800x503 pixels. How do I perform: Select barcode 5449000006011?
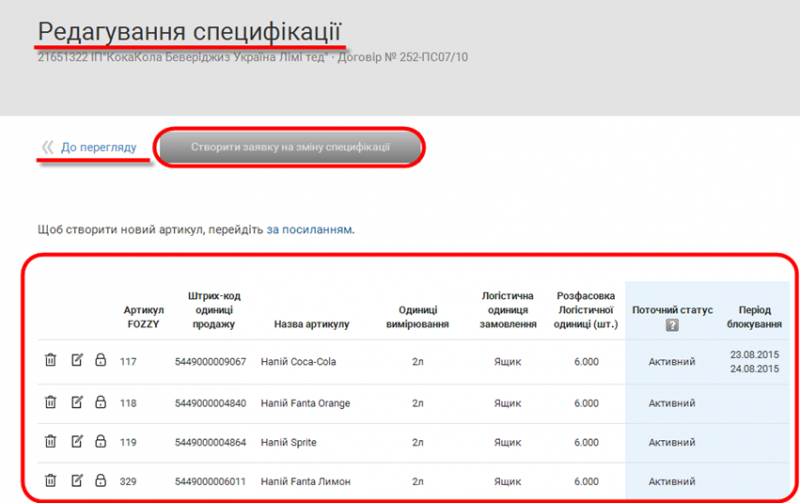[x=210, y=482]
